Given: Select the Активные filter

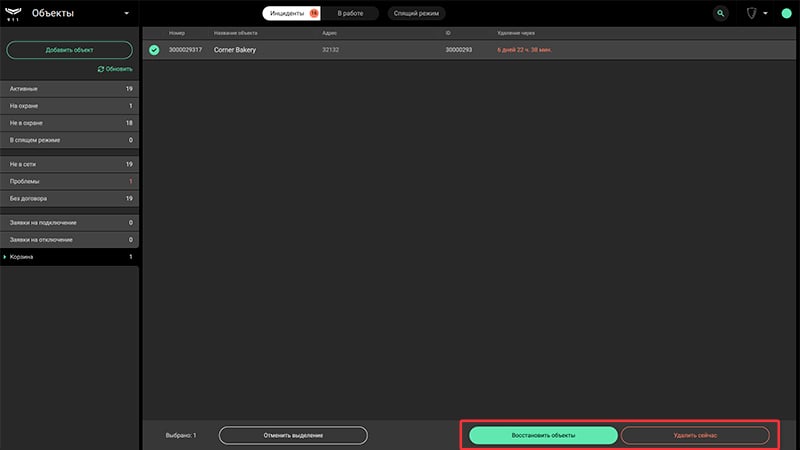Looking at the screenshot, I should (x=69, y=89).
